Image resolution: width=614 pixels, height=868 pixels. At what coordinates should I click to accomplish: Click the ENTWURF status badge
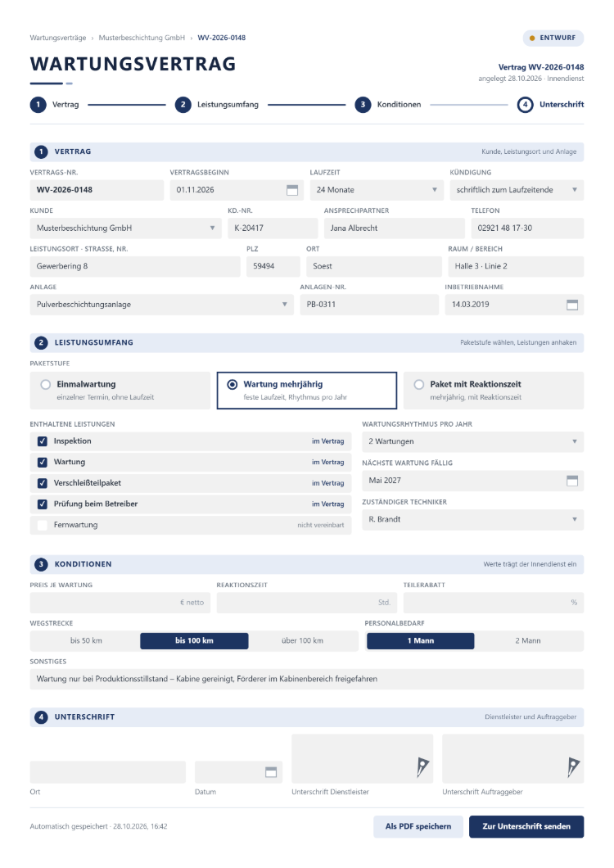[553, 38]
